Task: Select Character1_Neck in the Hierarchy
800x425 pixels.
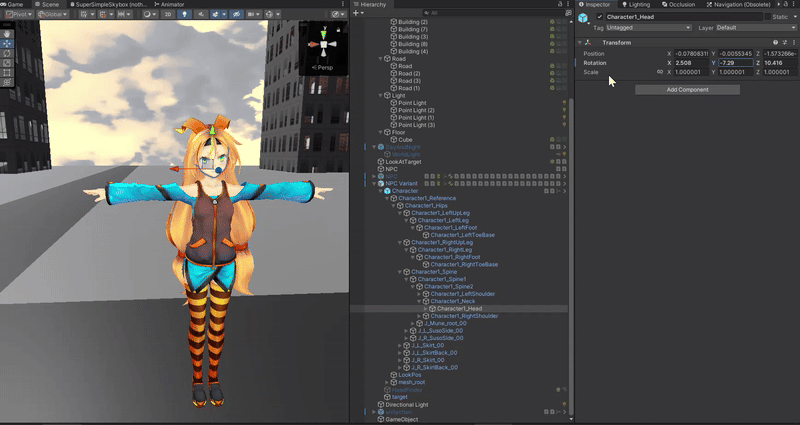Action: (x=453, y=302)
